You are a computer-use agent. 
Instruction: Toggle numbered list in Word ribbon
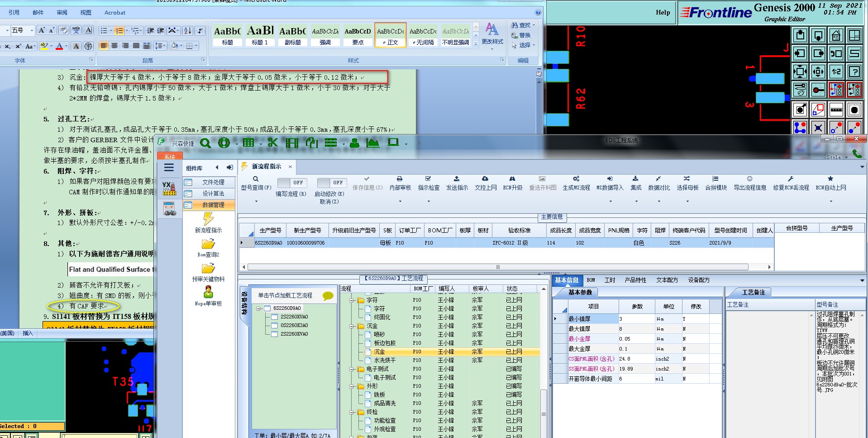[119, 31]
